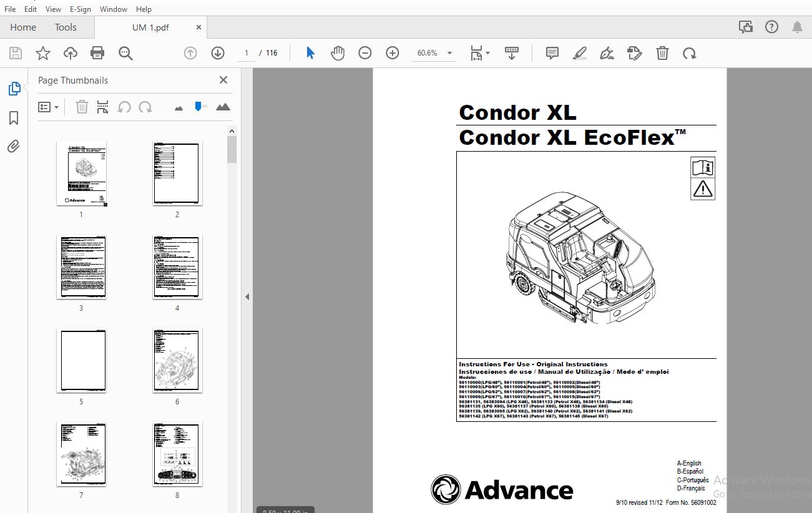This screenshot has width=812, height=513.
Task: Click the Condor XL EcoFlex title text
Action: pyautogui.click(x=572, y=137)
